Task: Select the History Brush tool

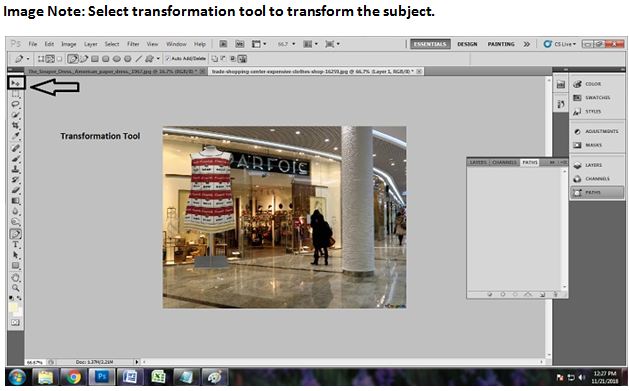Action: pos(15,179)
